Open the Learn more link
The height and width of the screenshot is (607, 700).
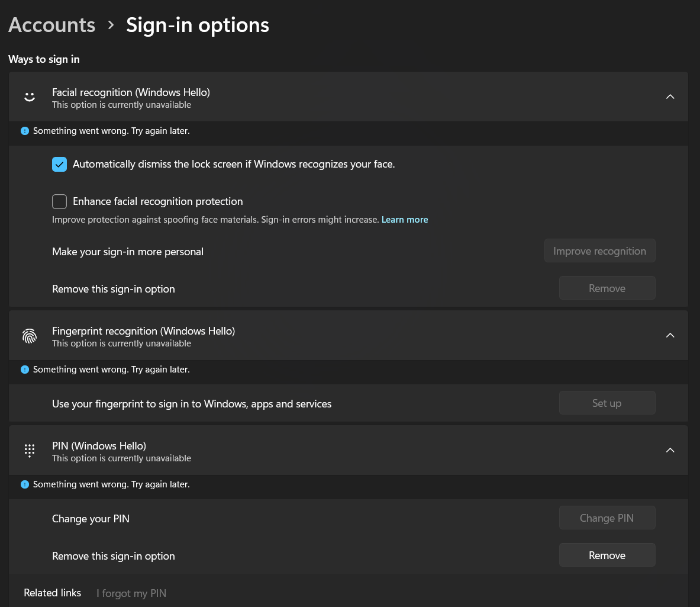pyautogui.click(x=405, y=220)
